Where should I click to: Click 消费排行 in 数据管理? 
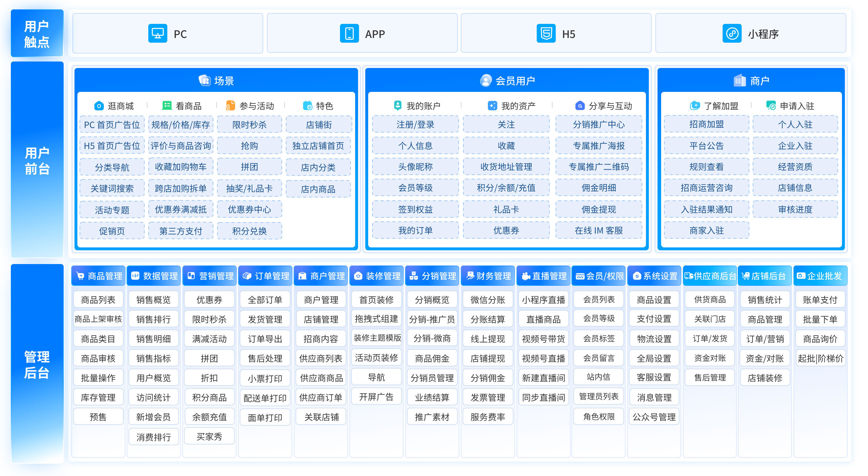153,437
